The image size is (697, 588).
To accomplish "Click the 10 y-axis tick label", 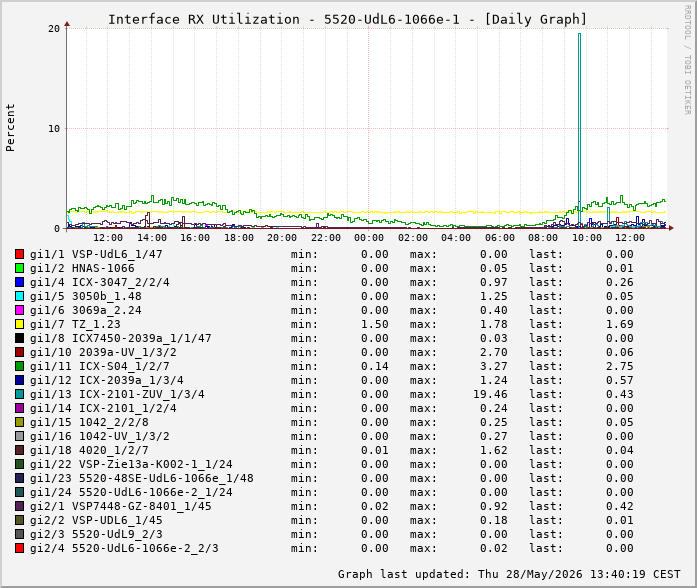I will tap(54, 128).
